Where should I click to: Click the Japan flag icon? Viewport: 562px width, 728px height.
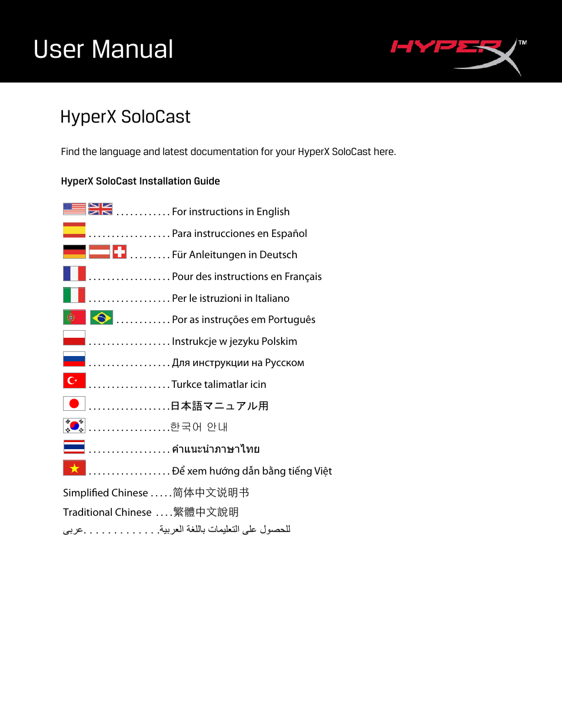[x=74, y=403]
